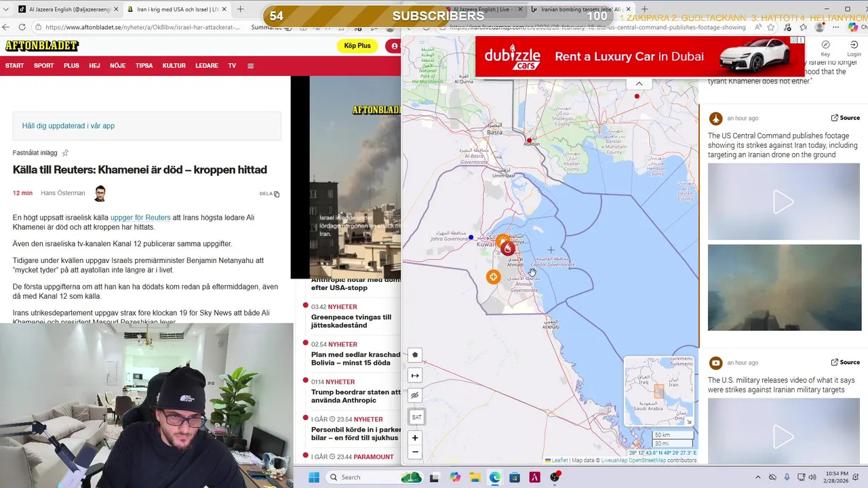Viewport: 868px width, 488px height.
Task: Open 'Personbil körde in i parkerade bilar' story
Action: coord(355,433)
